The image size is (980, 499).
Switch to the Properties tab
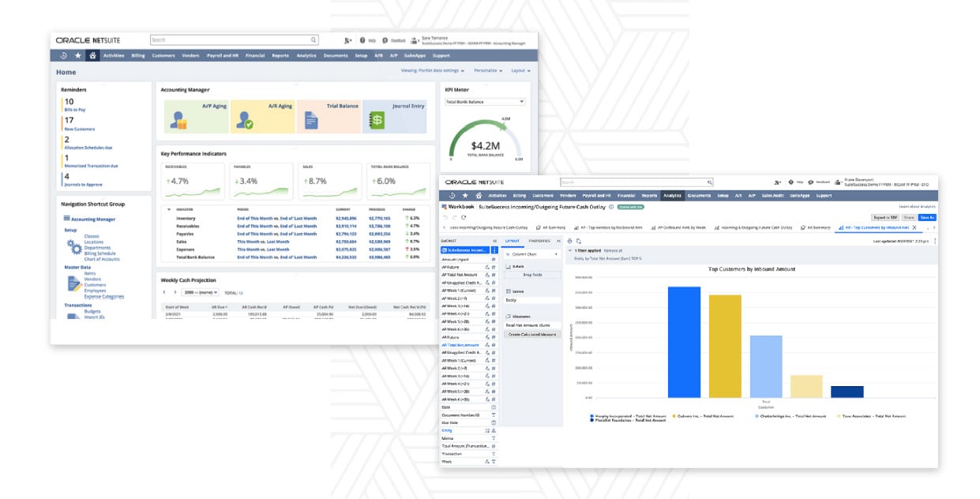539,241
